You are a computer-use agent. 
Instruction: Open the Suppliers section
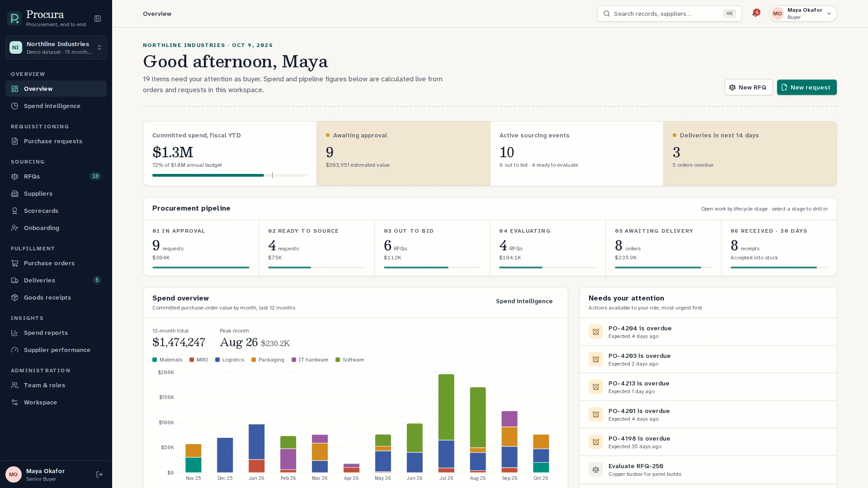pos(56,193)
